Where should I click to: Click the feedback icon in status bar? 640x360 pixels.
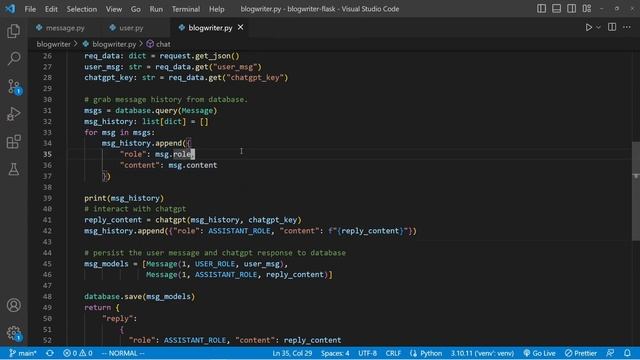pyautogui.click(x=610, y=353)
